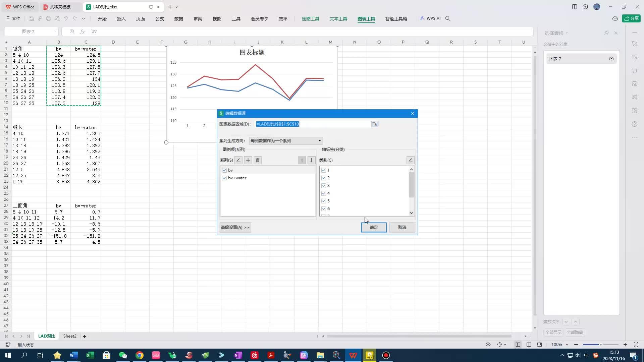
Task: Click the zoom slider in status bar
Action: (x=600, y=345)
